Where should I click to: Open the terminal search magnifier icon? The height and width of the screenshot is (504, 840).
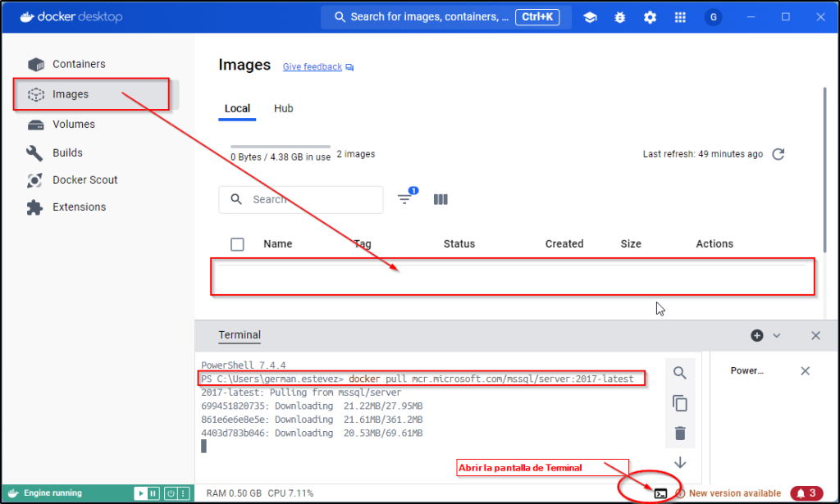[x=679, y=373]
